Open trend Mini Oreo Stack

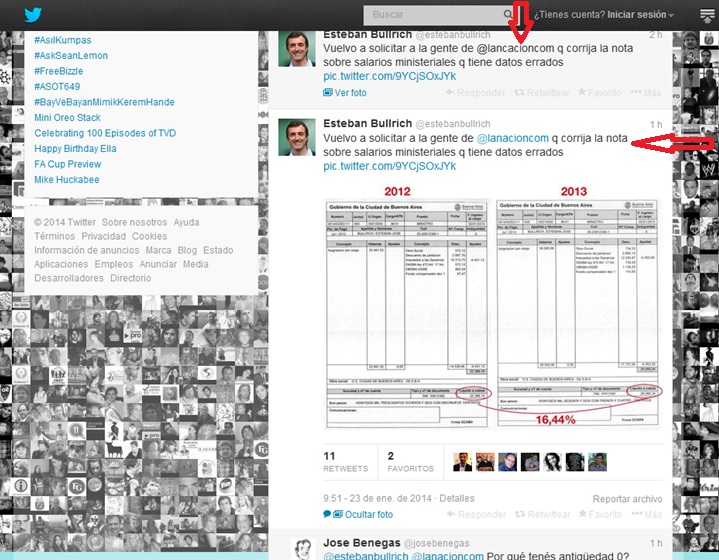coord(67,117)
